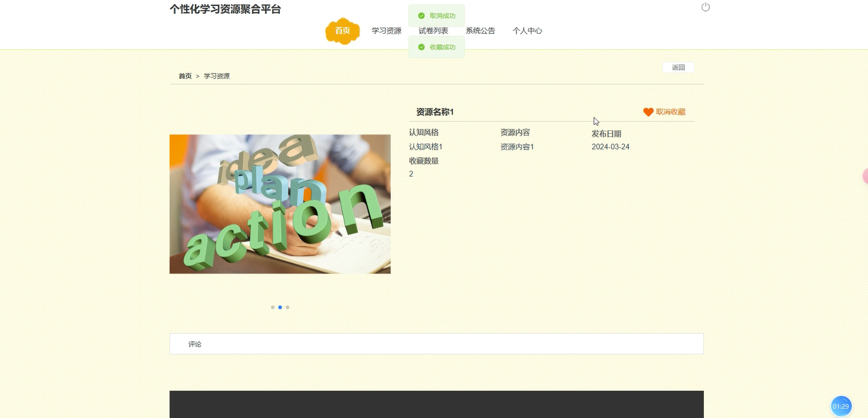
Task: Toggle favorite off via 取消收藏 control
Action: click(669, 112)
